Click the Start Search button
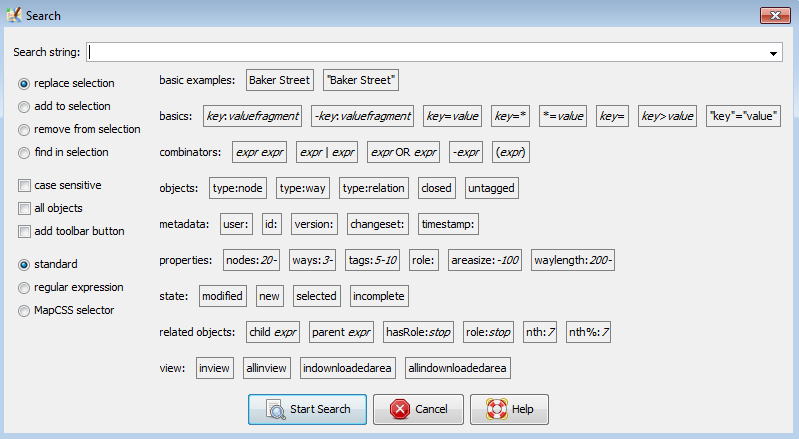 point(307,409)
